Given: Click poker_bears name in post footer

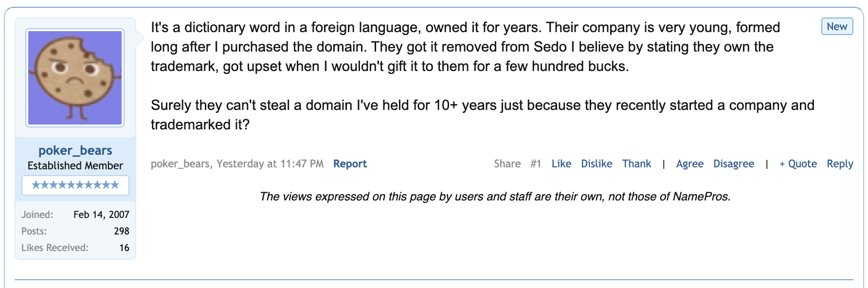Looking at the screenshot, I should click(180, 164).
